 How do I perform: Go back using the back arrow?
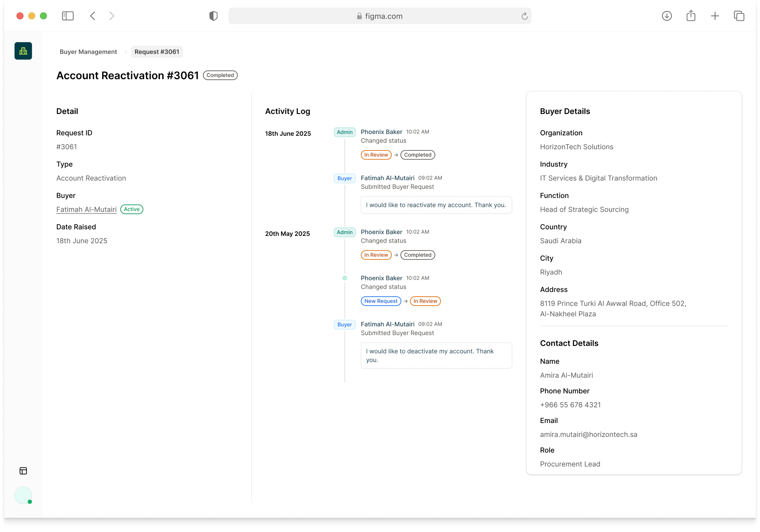pyautogui.click(x=93, y=16)
